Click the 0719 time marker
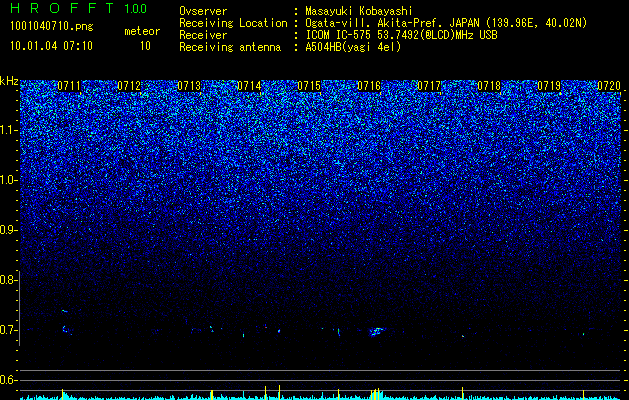This screenshot has width=629, height=400. pos(549,86)
